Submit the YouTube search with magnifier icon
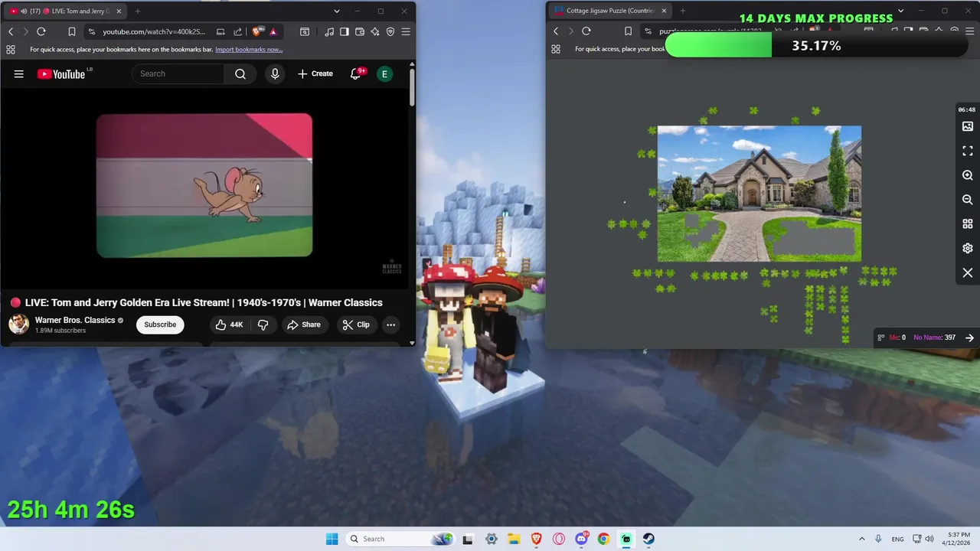The width and height of the screenshot is (980, 551). coord(240,73)
